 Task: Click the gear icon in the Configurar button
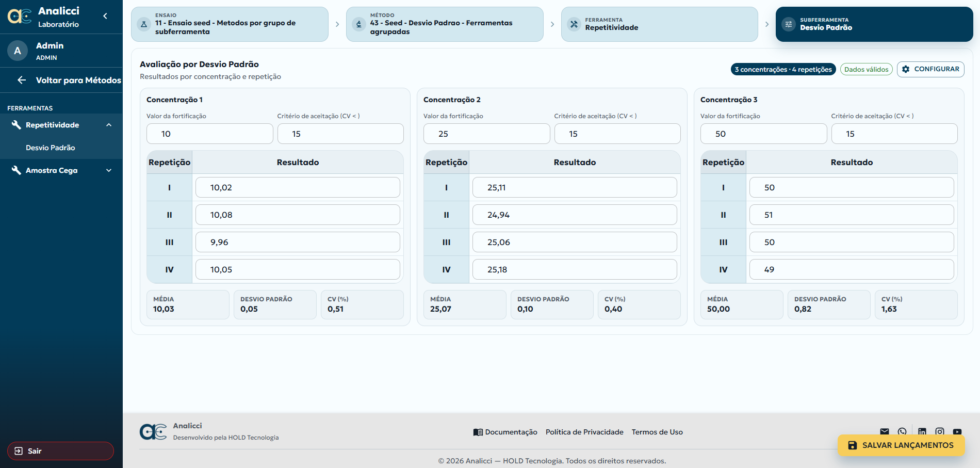pyautogui.click(x=906, y=69)
